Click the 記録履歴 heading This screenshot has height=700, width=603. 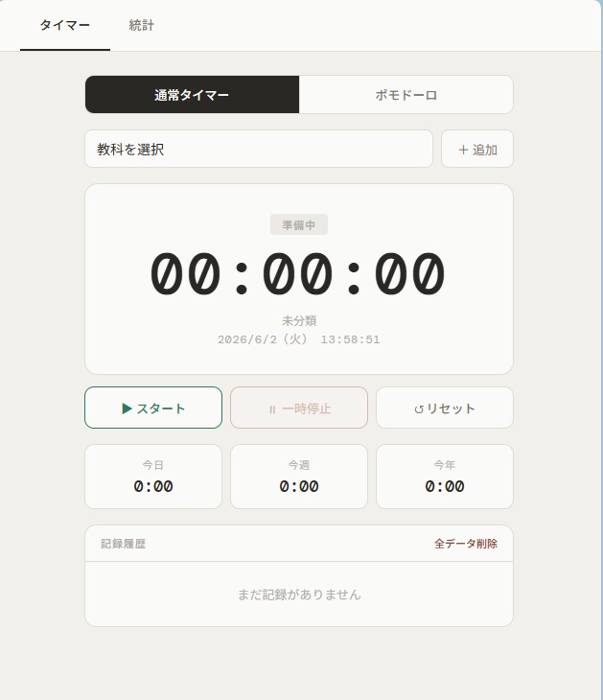pos(124,544)
